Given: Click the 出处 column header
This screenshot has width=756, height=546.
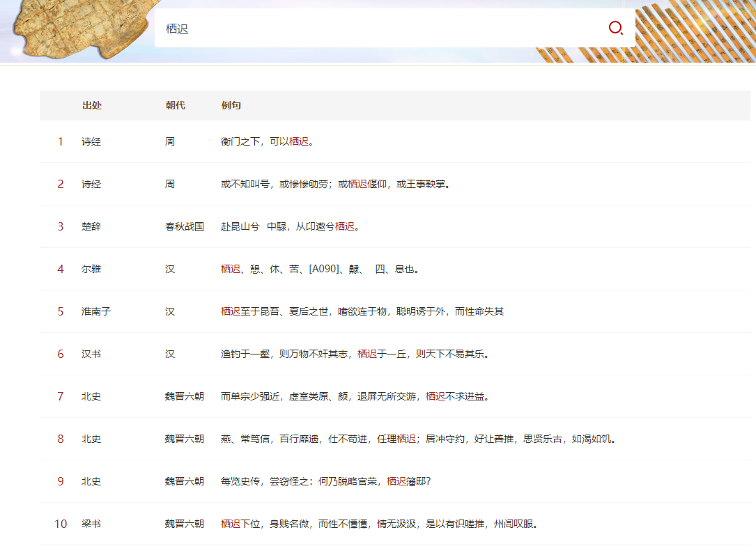Looking at the screenshot, I should point(91,106).
